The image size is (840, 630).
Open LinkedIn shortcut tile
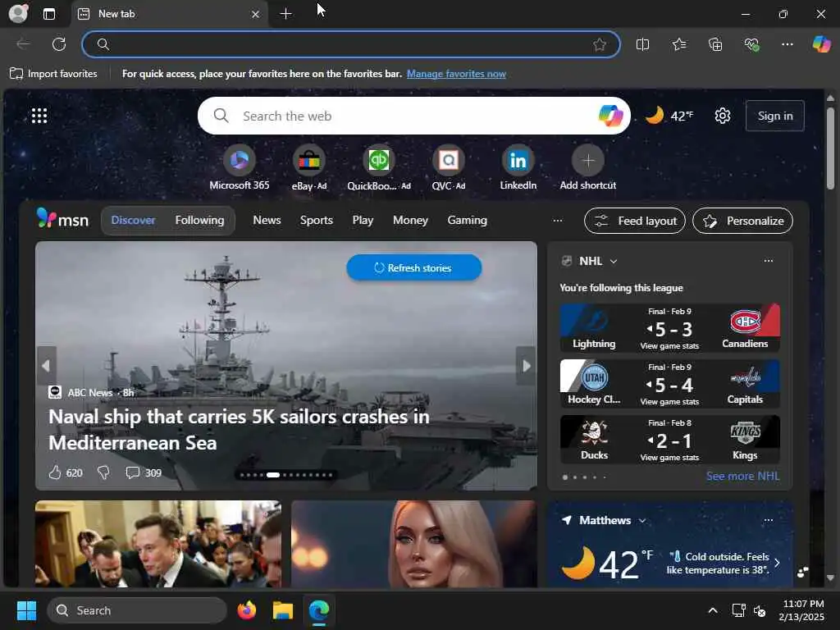pyautogui.click(x=518, y=167)
